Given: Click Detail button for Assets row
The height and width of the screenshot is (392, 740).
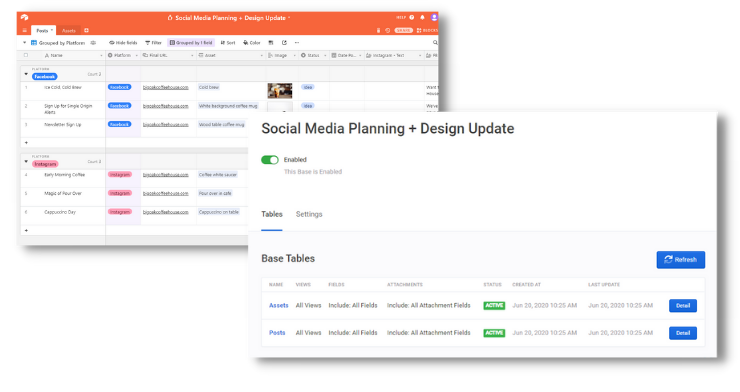Looking at the screenshot, I should pos(683,306).
